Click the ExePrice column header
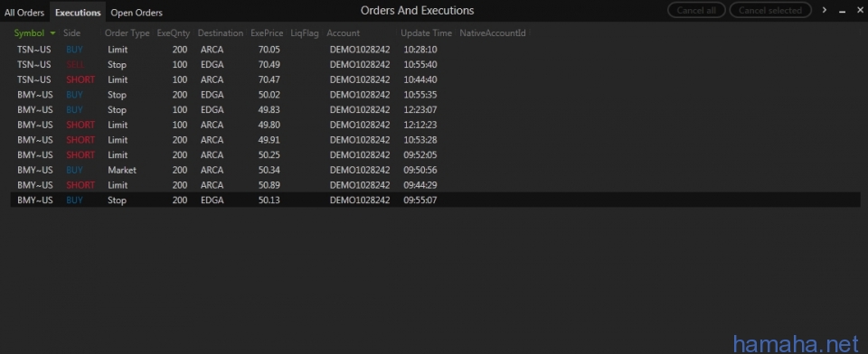 (x=267, y=33)
